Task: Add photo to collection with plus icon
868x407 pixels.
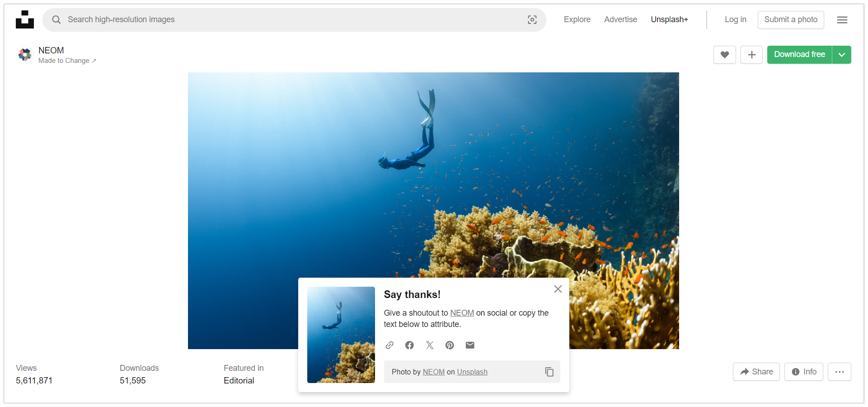Action: click(751, 55)
